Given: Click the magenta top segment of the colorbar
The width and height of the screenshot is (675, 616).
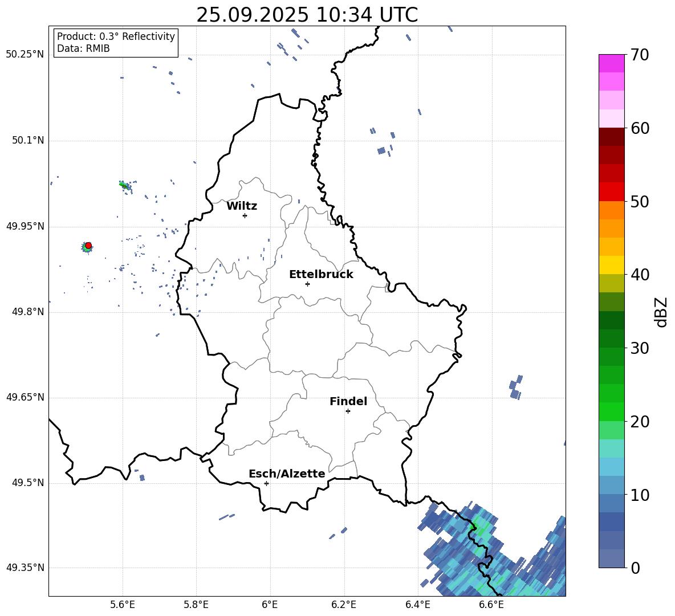Looking at the screenshot, I should click(611, 63).
